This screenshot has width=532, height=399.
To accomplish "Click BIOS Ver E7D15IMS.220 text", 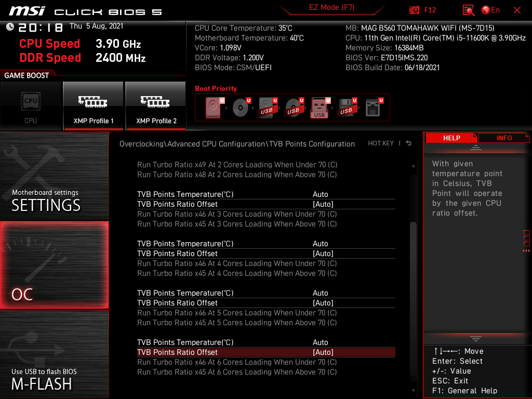I will pos(387,58).
